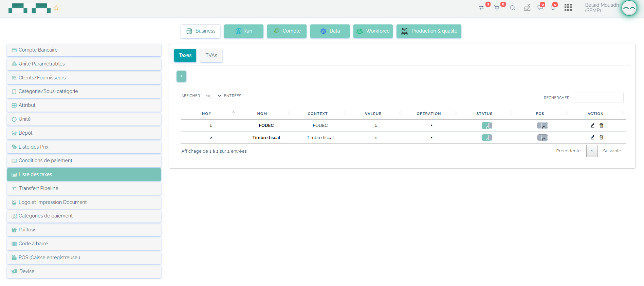
Task: Open the Workforce module
Action: (x=373, y=31)
